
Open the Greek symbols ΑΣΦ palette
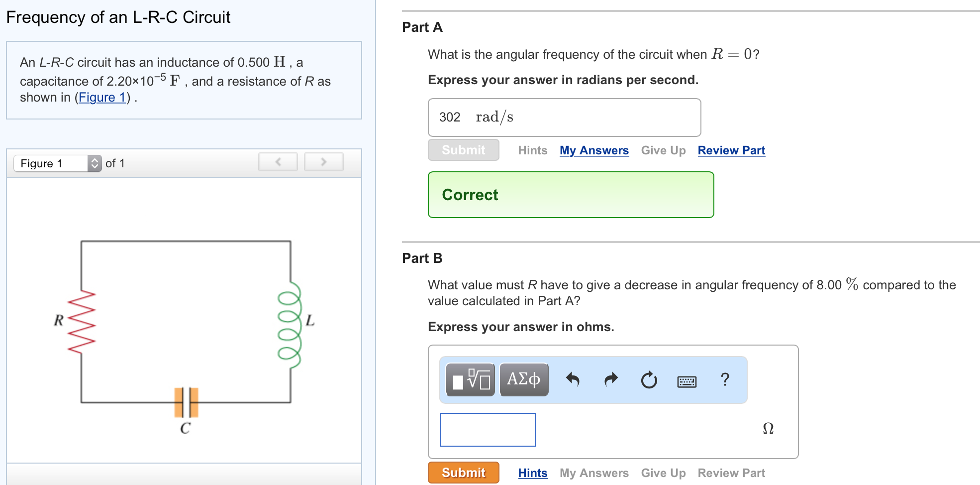click(x=524, y=380)
